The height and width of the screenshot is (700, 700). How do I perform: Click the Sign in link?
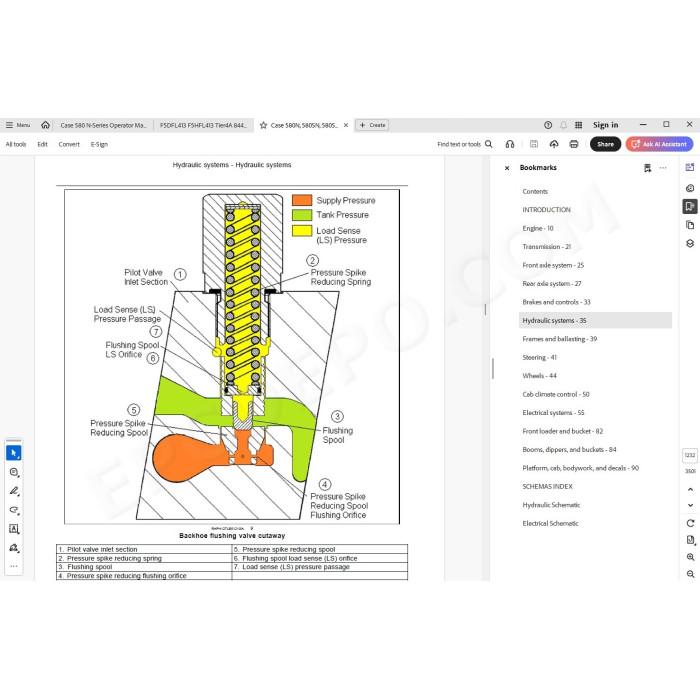pyautogui.click(x=605, y=125)
